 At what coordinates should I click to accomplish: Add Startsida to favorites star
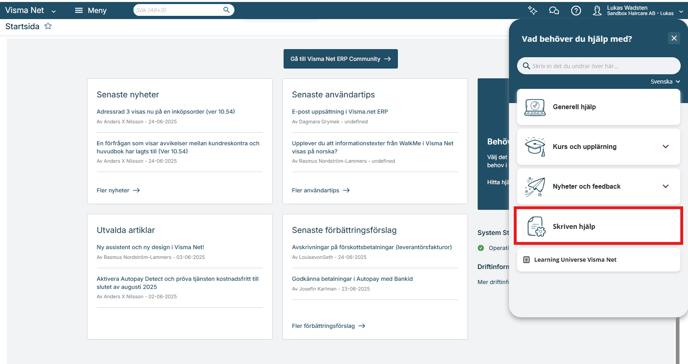[48, 26]
